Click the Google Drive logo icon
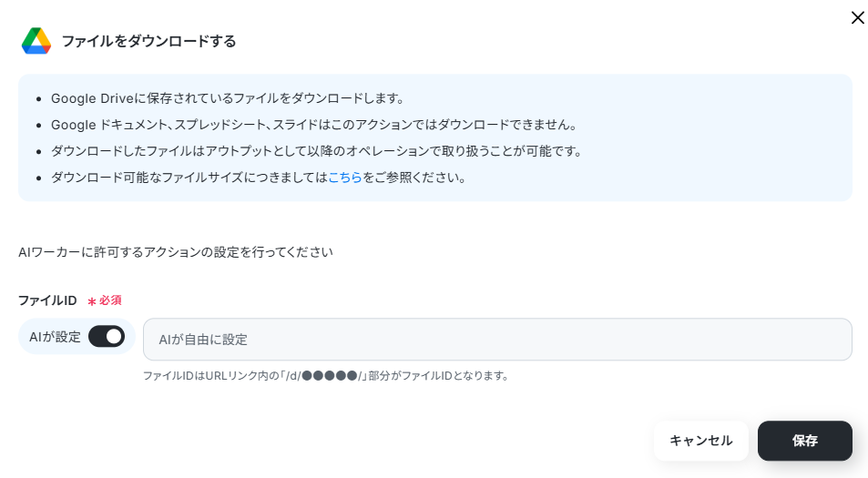The image size is (868, 478). tap(36, 41)
